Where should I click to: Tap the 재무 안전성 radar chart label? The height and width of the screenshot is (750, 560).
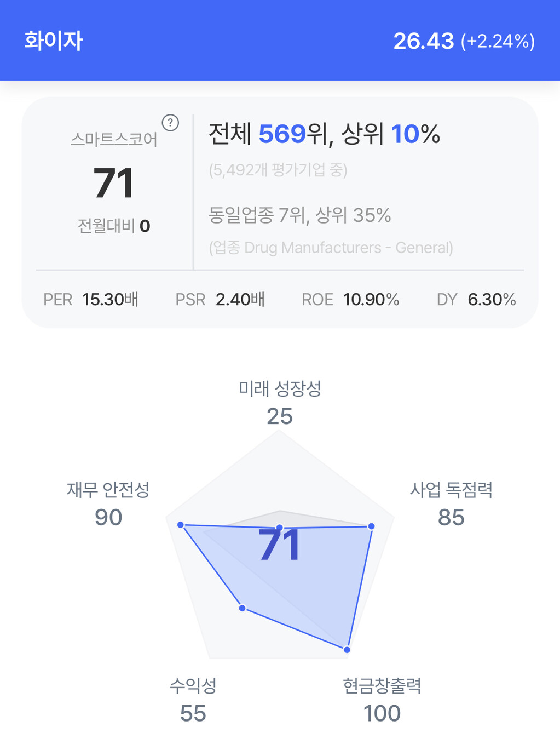click(x=108, y=490)
